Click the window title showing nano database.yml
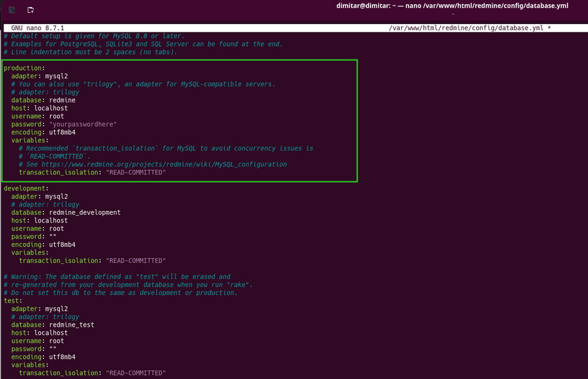588x379 pixels. click(x=452, y=6)
